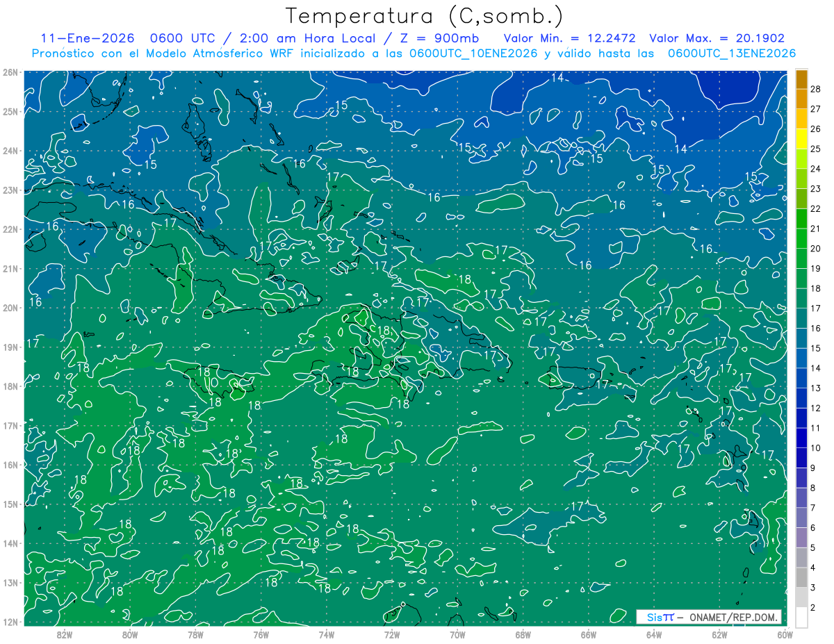The image size is (834, 644).
Task: Click the "20N" latitude axis label
Action: pyautogui.click(x=10, y=308)
